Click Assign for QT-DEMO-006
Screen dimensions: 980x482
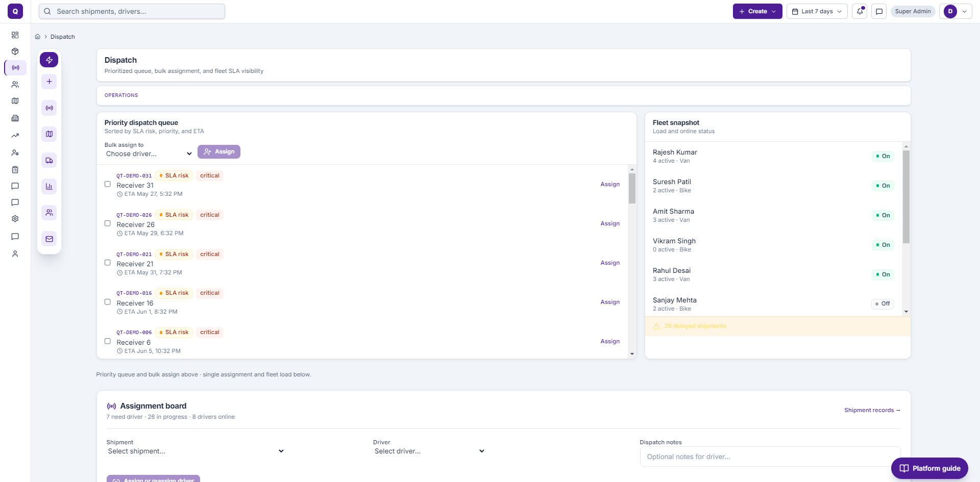[610, 341]
